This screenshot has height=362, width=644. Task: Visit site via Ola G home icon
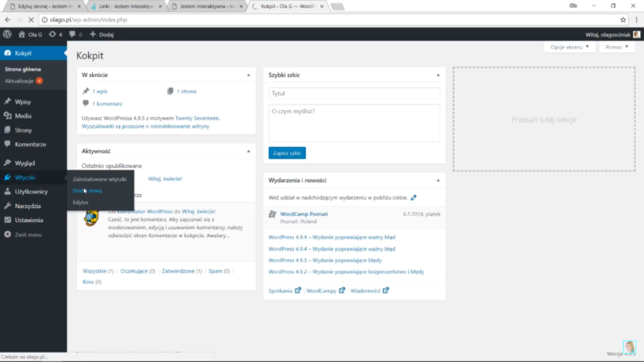pyautogui.click(x=22, y=35)
